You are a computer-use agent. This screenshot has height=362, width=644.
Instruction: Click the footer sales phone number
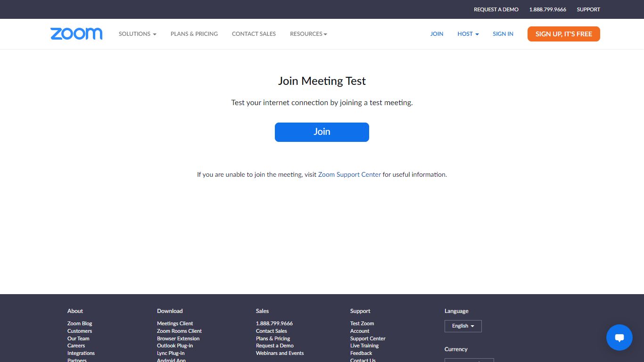[x=274, y=323]
